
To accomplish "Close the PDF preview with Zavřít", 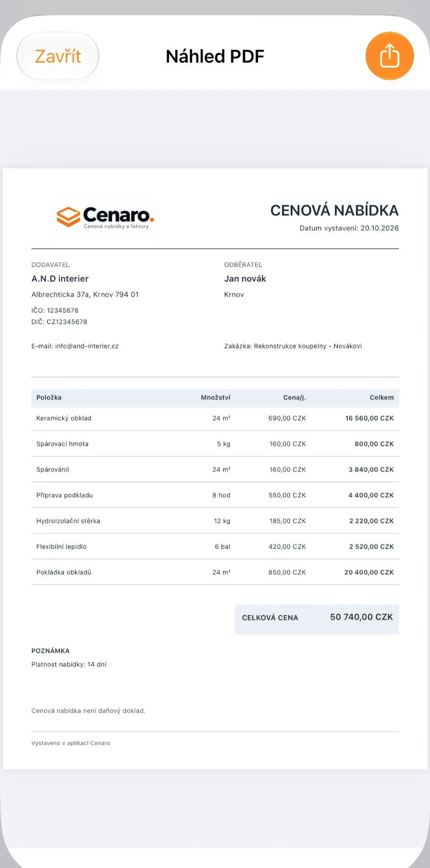I will 58,56.
